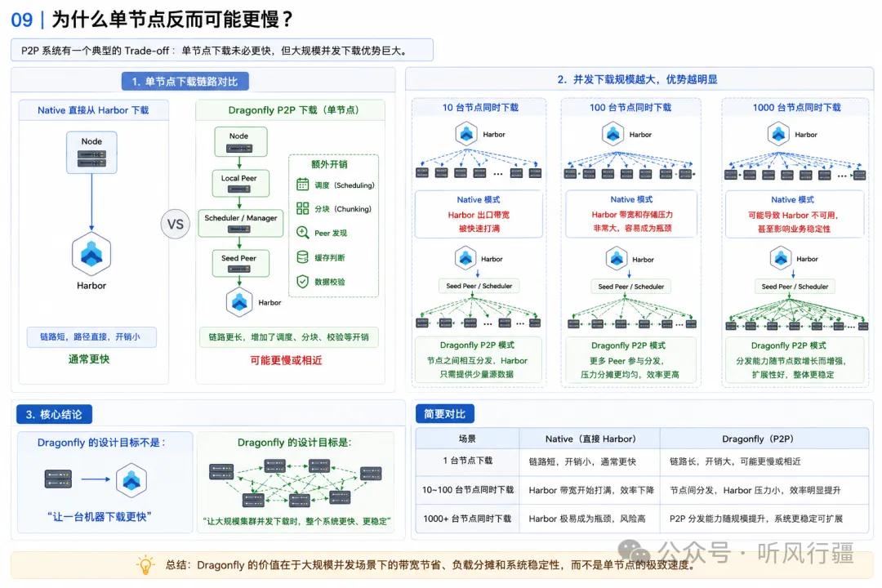The width and height of the screenshot is (882, 588).
Task: Click the 缓存判断 database icon
Action: click(x=303, y=257)
